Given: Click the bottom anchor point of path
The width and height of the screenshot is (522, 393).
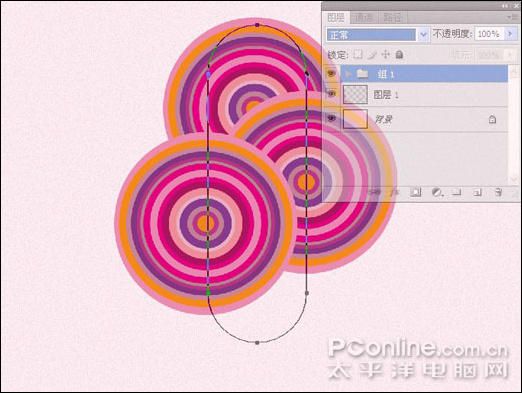Looking at the screenshot, I should pos(257,343).
